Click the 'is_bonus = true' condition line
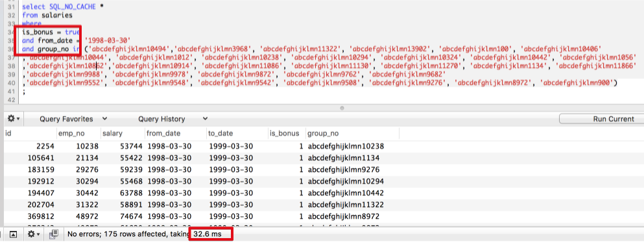The width and height of the screenshot is (644, 242). 51,32
